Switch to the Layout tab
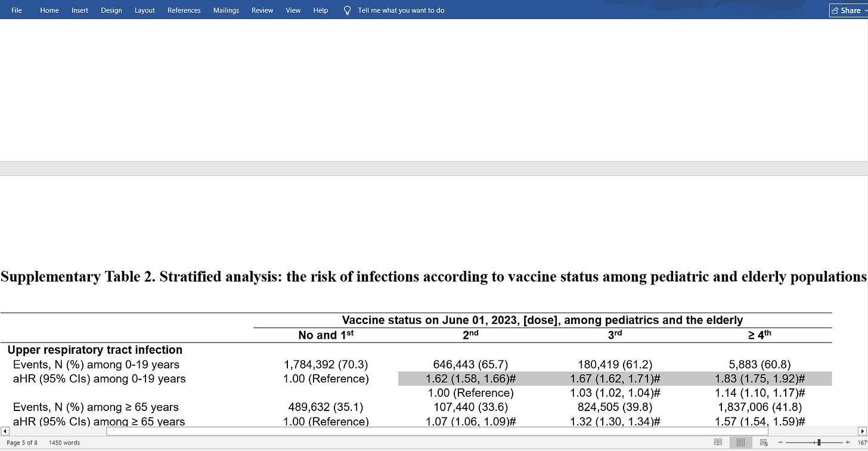The image size is (868, 451). [145, 10]
